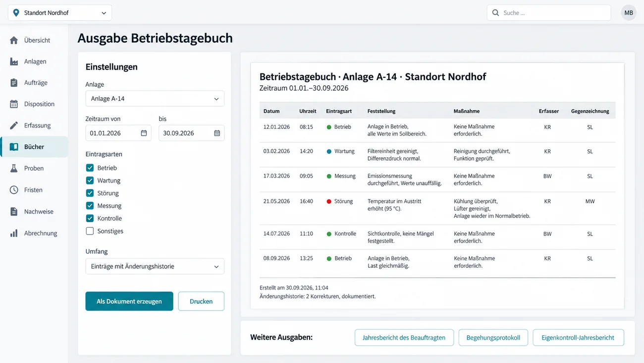Open calendar picker for Zeitraum von date
This screenshot has height=363, width=644.
(x=144, y=133)
